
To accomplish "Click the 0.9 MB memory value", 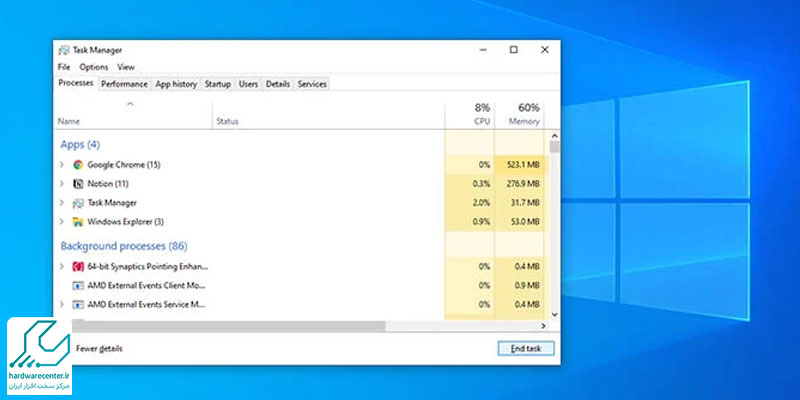I will 528,285.
